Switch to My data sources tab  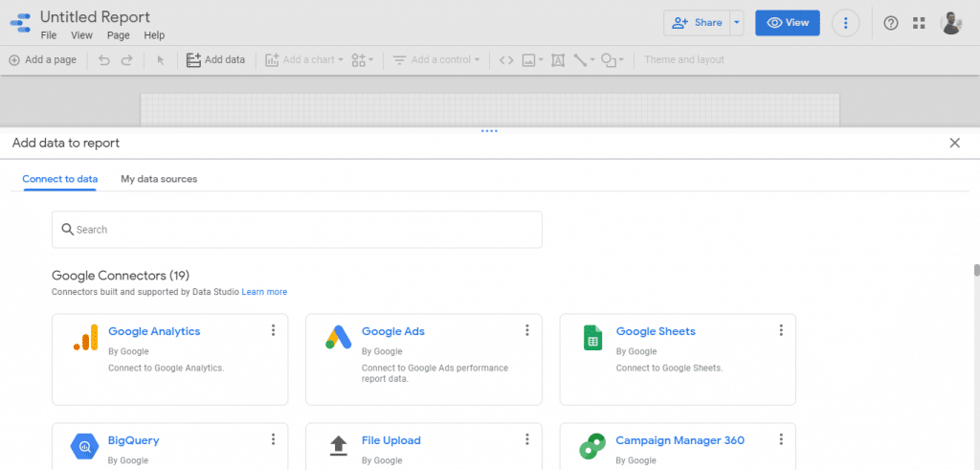159,179
